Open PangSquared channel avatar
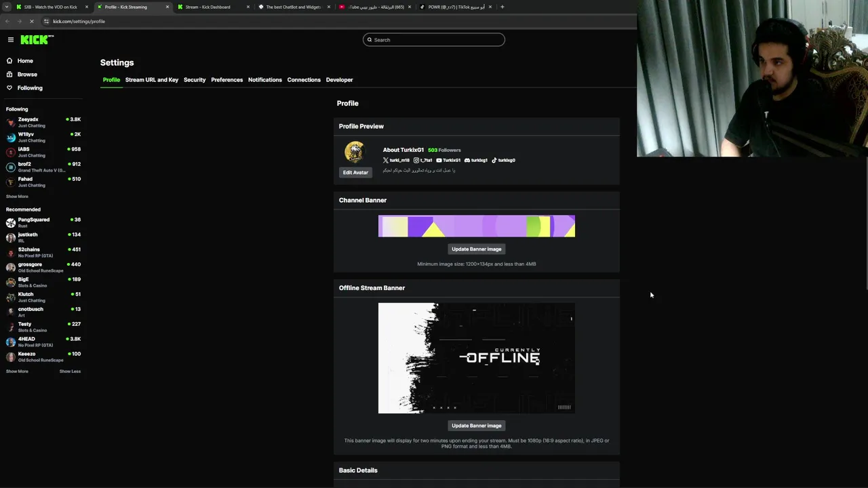 click(x=11, y=222)
